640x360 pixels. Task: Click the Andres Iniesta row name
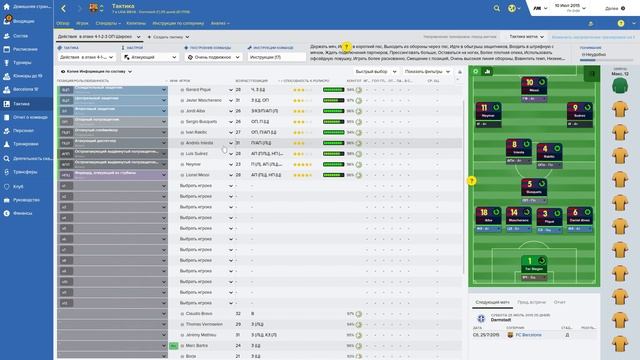(200, 143)
